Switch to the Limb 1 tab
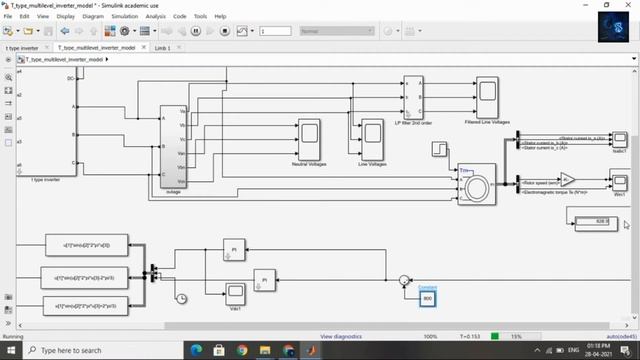The height and width of the screenshot is (360, 640). [x=162, y=48]
